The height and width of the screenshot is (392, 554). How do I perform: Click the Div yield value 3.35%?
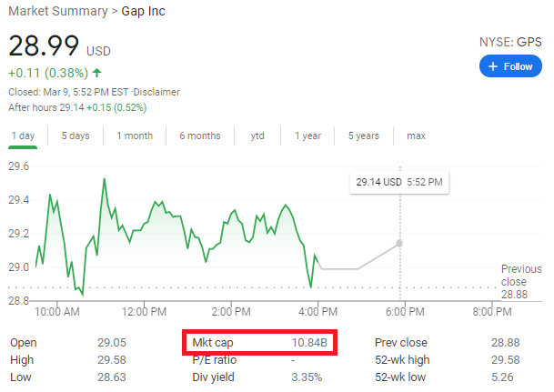(x=307, y=377)
